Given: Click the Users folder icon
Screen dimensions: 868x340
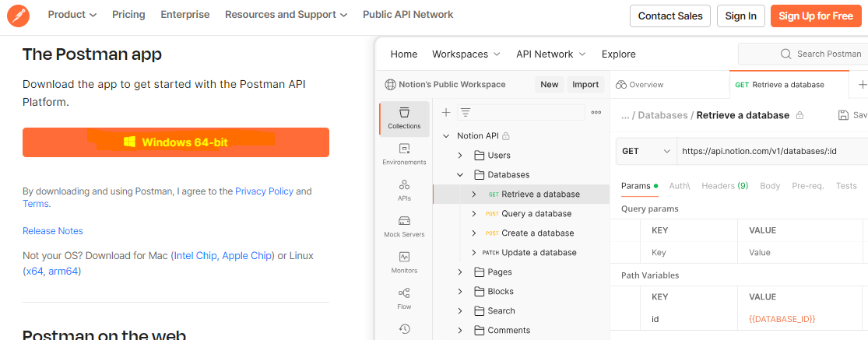Looking at the screenshot, I should [x=479, y=156].
